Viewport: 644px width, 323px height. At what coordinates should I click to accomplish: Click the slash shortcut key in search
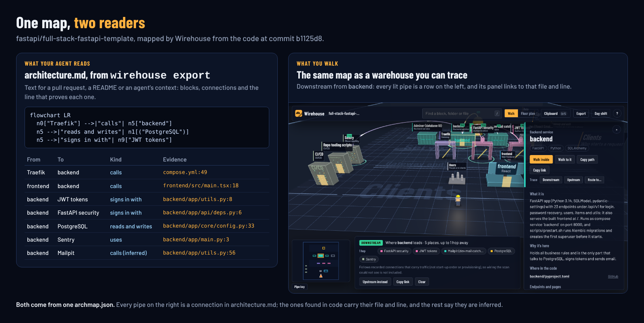coord(497,114)
